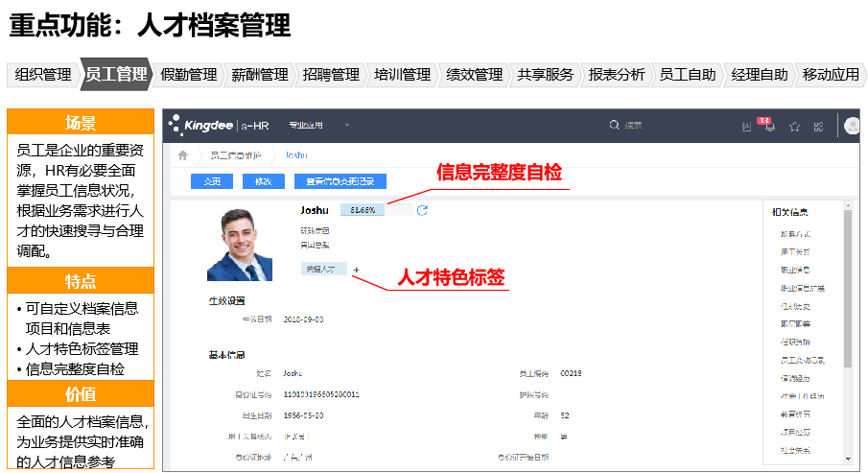Click the scroll-up arrow of related info panel

coord(848,205)
